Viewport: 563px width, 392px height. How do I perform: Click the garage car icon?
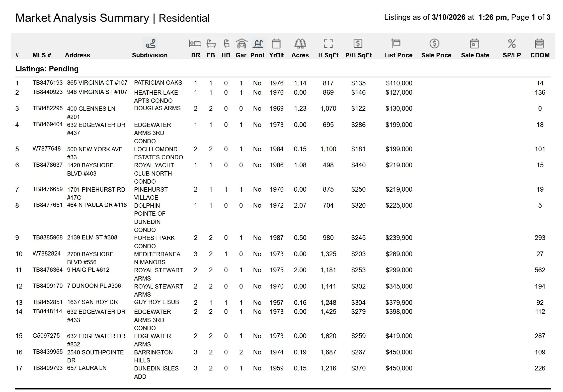pos(241,44)
